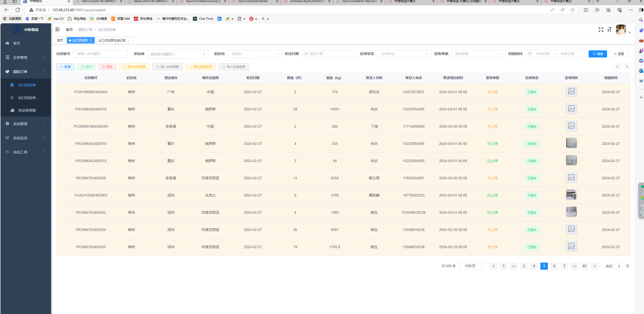Close the 出口货运单 tab
Image resolution: width=644 pixels, height=314 pixels.
[91, 41]
